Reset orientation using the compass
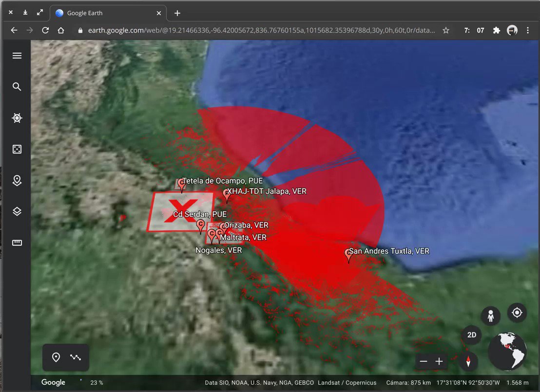540x392 pixels. (468, 361)
